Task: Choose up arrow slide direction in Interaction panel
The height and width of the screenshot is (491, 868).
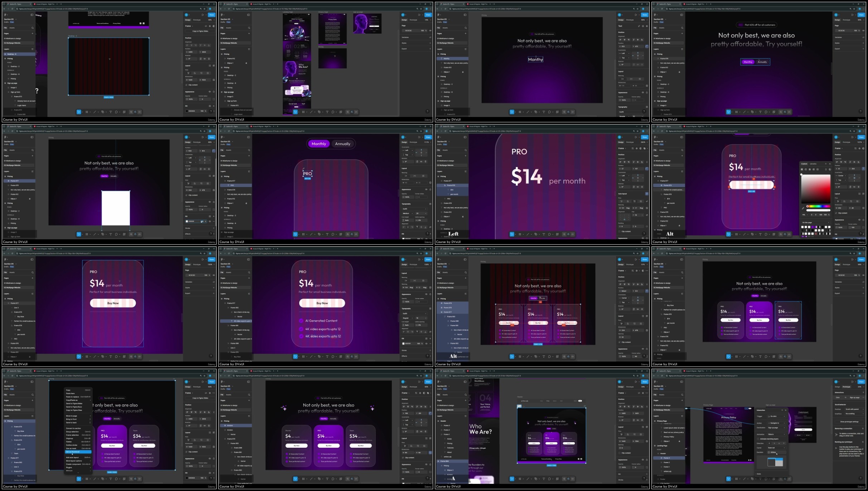Action: pyautogui.click(x=784, y=443)
